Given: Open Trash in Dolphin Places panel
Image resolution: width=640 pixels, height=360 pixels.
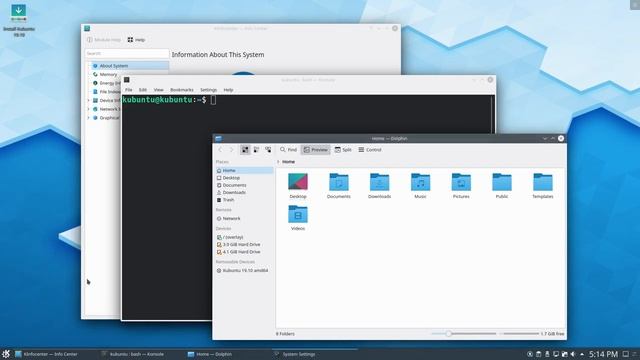Looking at the screenshot, I should [x=244, y=200].
